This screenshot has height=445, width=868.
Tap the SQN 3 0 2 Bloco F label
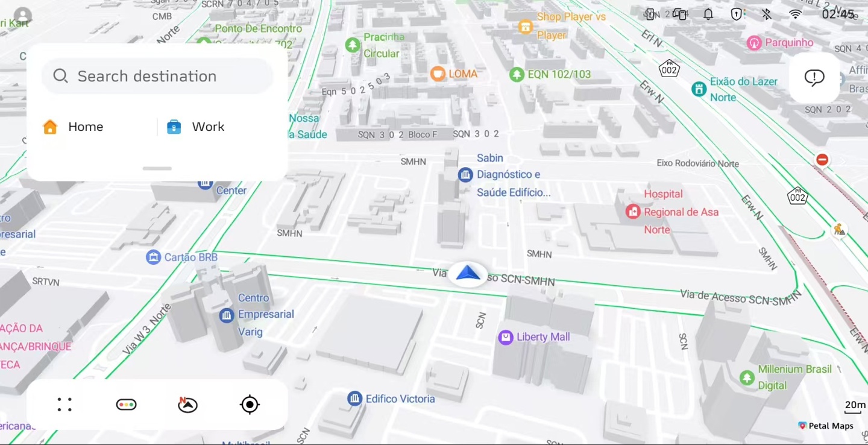[397, 134]
